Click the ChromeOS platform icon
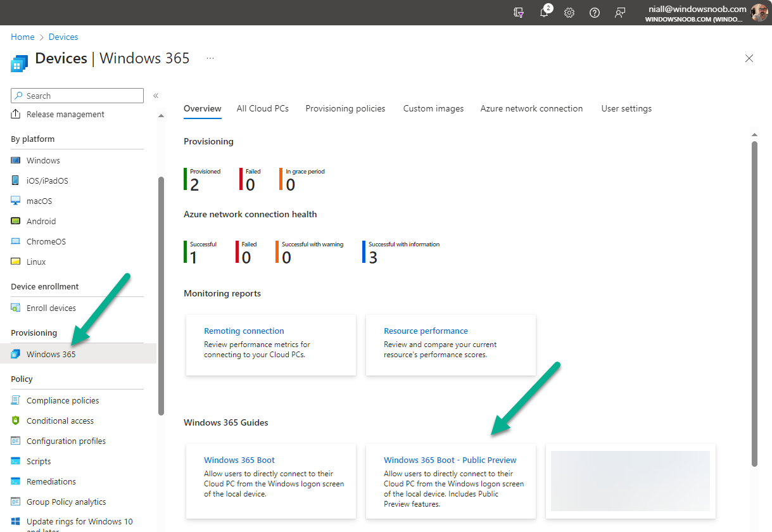The width and height of the screenshot is (772, 532). click(x=16, y=241)
